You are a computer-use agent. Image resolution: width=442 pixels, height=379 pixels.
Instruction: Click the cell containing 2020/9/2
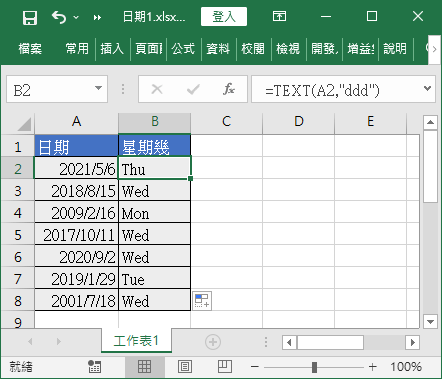pyautogui.click(x=76, y=256)
